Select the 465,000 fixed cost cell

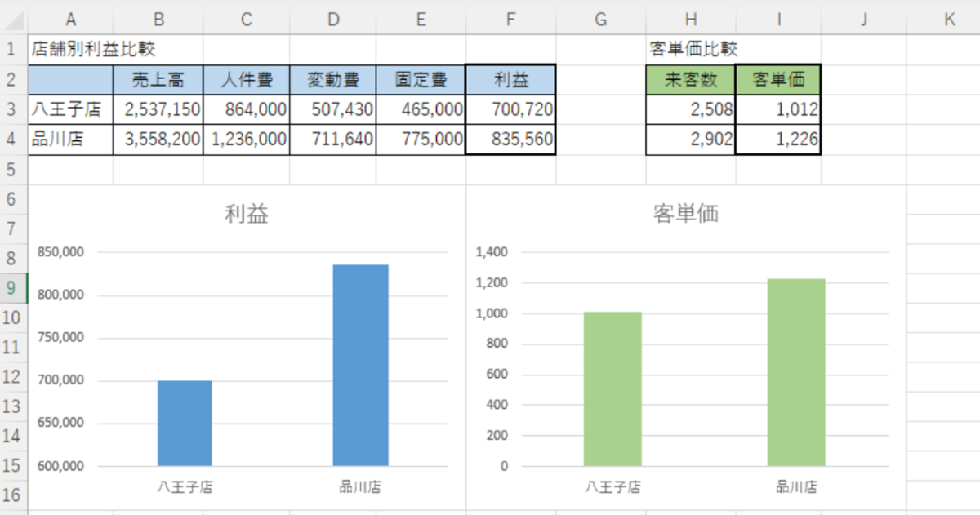[421, 109]
